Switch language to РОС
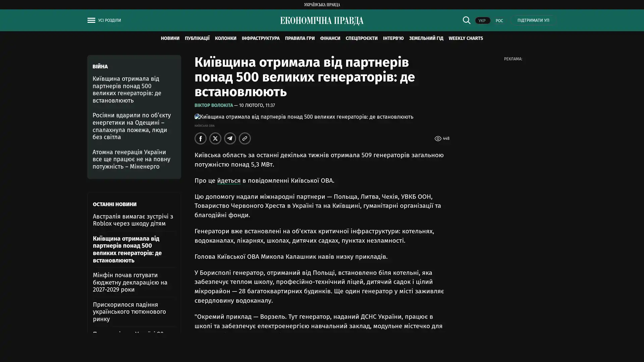 pos(499,21)
